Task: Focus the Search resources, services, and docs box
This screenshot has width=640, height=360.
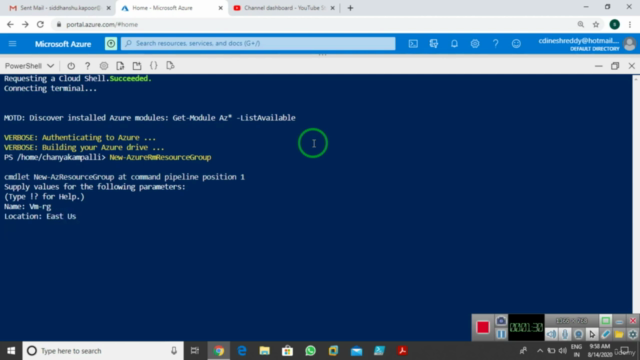Action: [x=258, y=43]
